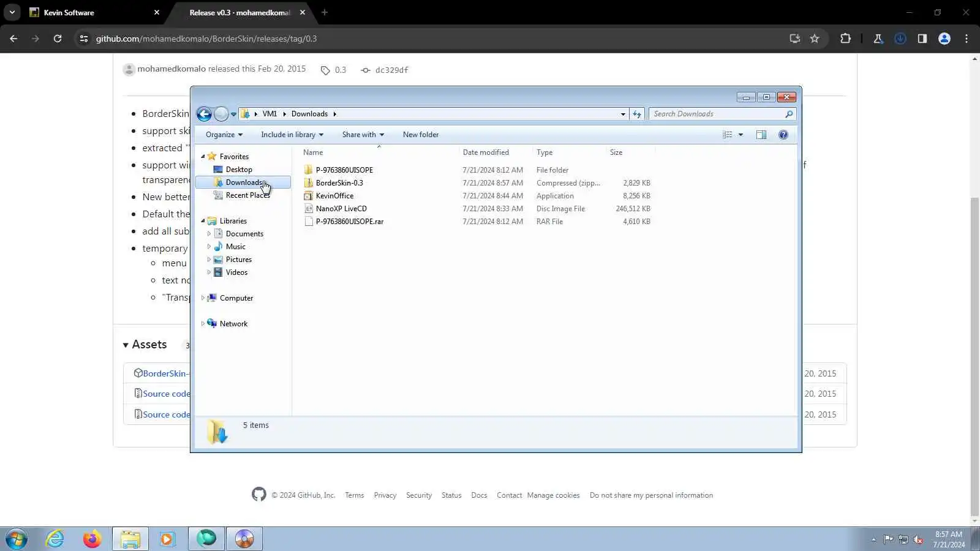Toggle the preview pane icon
The width and height of the screenshot is (980, 551).
[761, 135]
